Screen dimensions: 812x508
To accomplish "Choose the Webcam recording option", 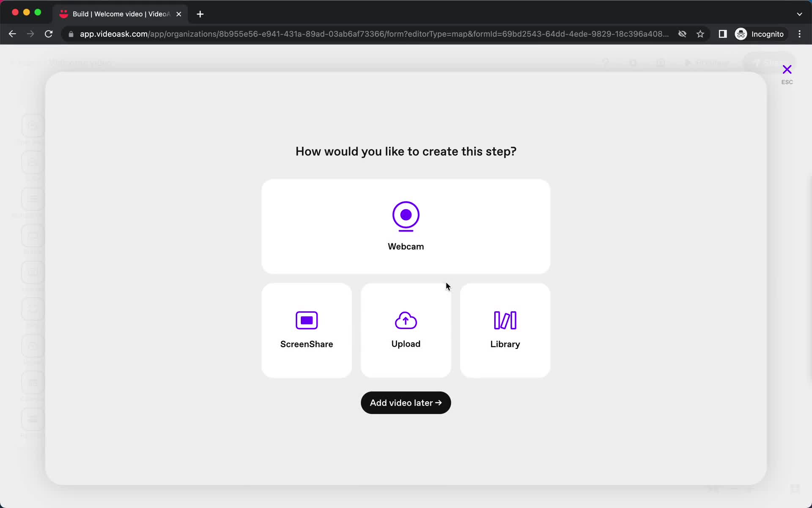I will pos(406,226).
